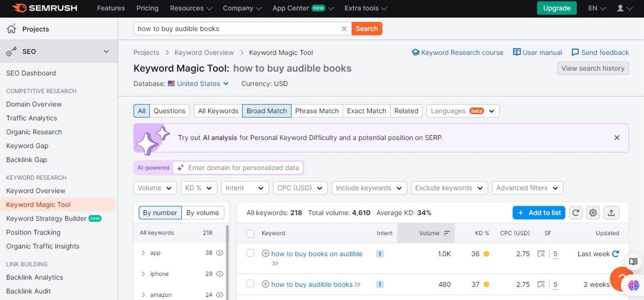Select the Phrase Match tab
This screenshot has width=644, height=300.
(317, 111)
